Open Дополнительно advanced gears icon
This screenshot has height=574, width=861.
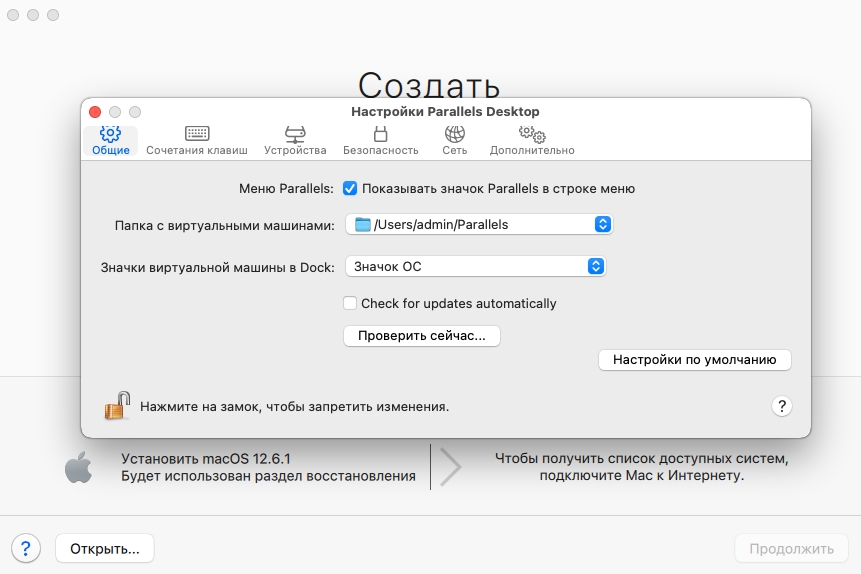[531, 134]
